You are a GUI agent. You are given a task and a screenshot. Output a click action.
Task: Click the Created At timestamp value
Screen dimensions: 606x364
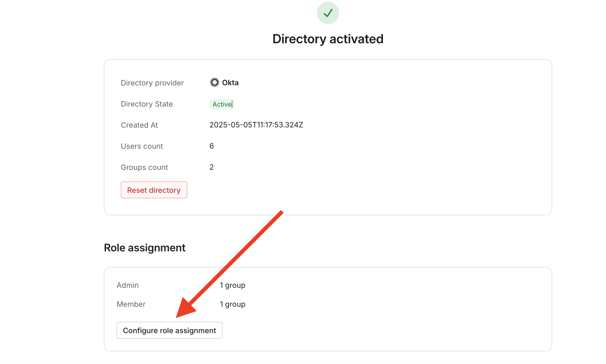pyautogui.click(x=256, y=125)
